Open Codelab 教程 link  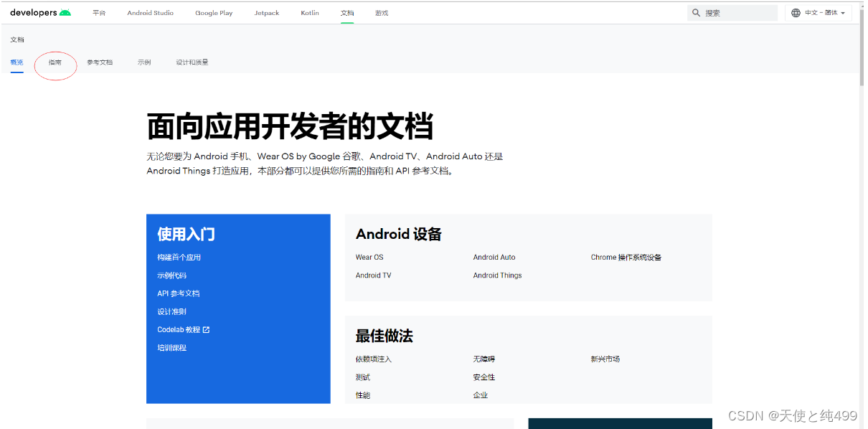click(x=179, y=330)
